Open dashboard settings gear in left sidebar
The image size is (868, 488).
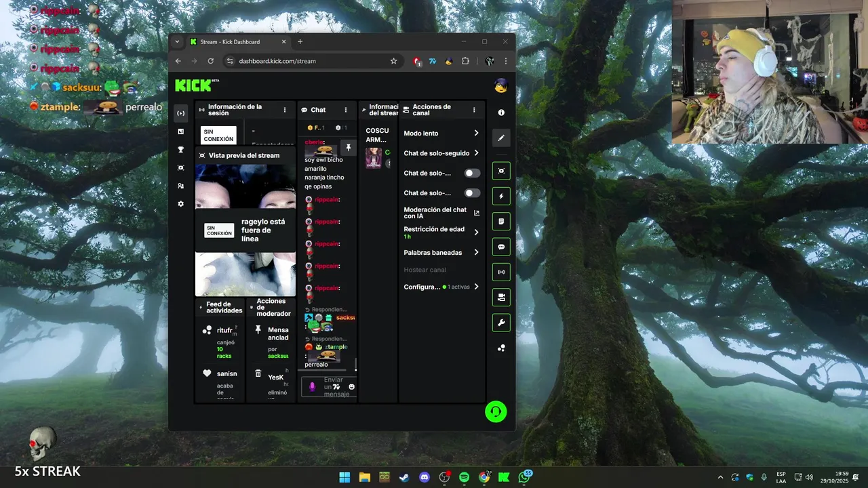(180, 204)
